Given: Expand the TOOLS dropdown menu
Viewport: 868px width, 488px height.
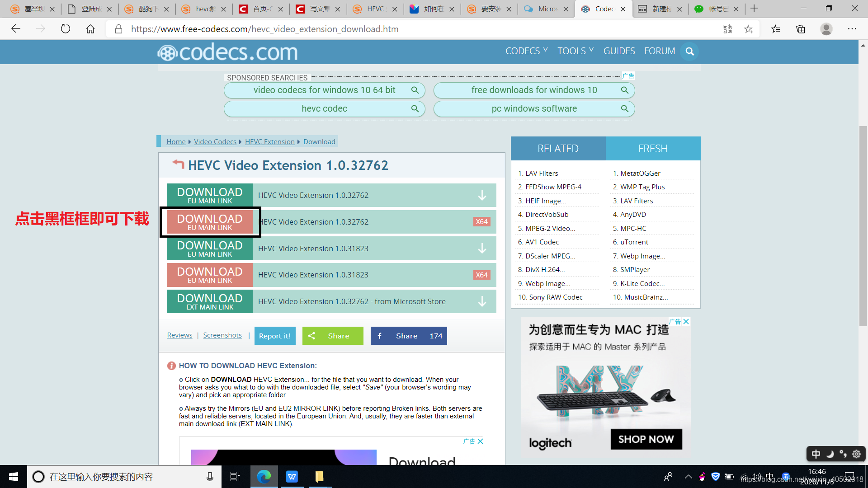Looking at the screenshot, I should [x=576, y=51].
